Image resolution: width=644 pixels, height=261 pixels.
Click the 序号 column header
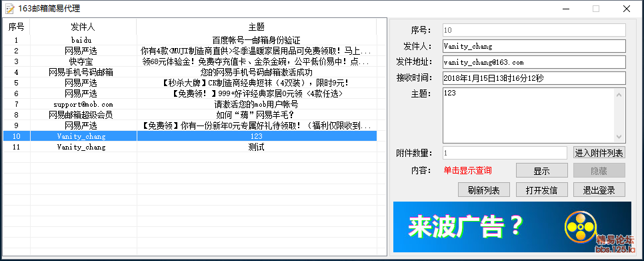(x=17, y=27)
